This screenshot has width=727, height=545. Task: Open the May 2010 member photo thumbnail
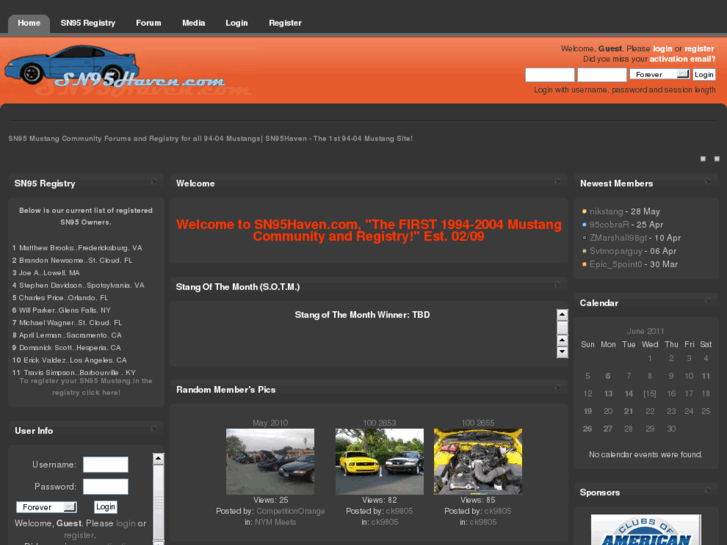pyautogui.click(x=270, y=462)
